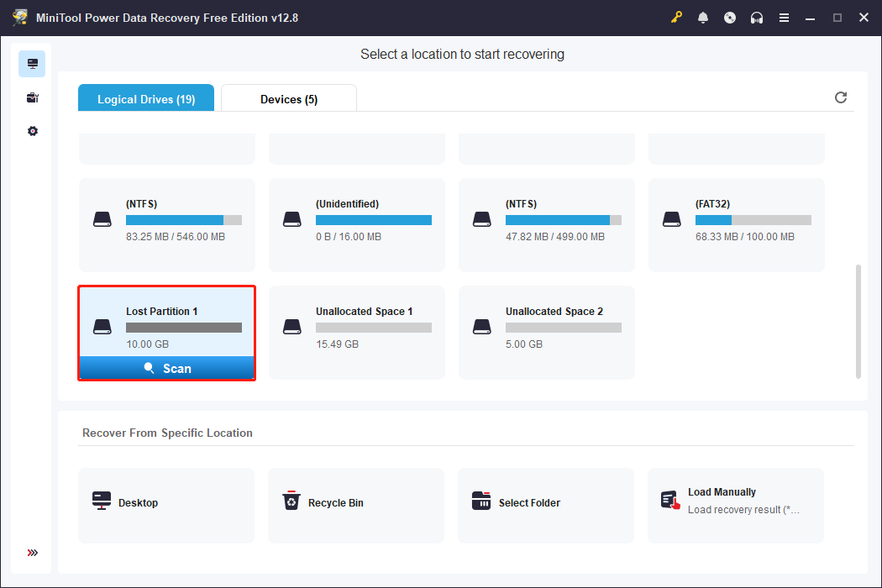Expand the sidebar with double-arrow icon
The height and width of the screenshot is (588, 882).
(x=33, y=553)
